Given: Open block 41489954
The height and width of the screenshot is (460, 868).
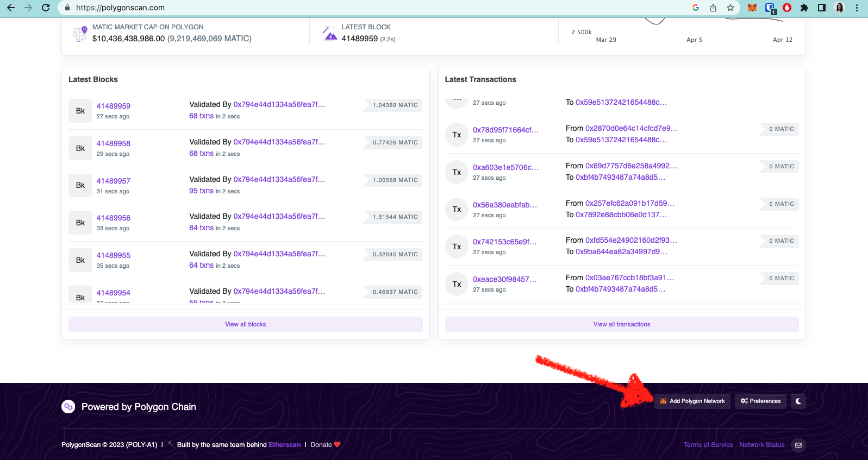Looking at the screenshot, I should click(x=114, y=293).
